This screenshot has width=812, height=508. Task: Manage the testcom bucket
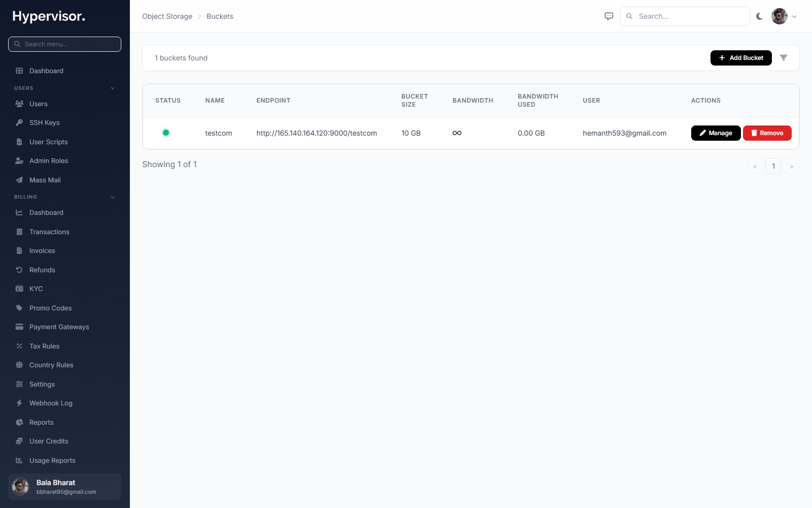[716, 133]
